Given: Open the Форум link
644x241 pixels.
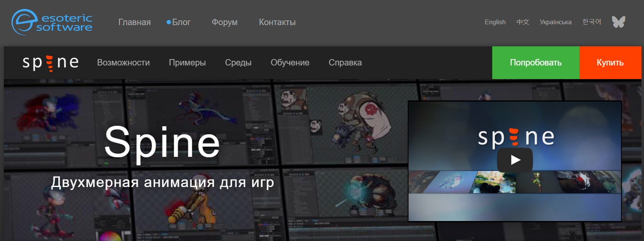Looking at the screenshot, I should coord(224,22).
